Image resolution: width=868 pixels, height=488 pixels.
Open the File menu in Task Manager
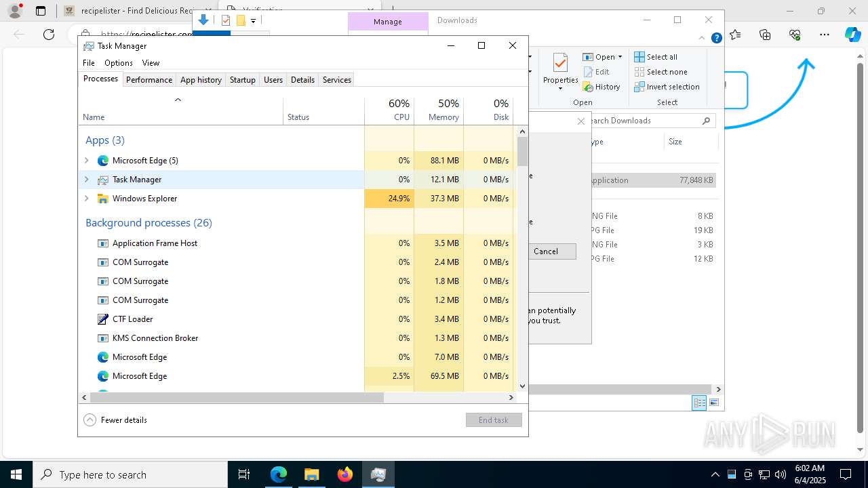[x=89, y=62]
